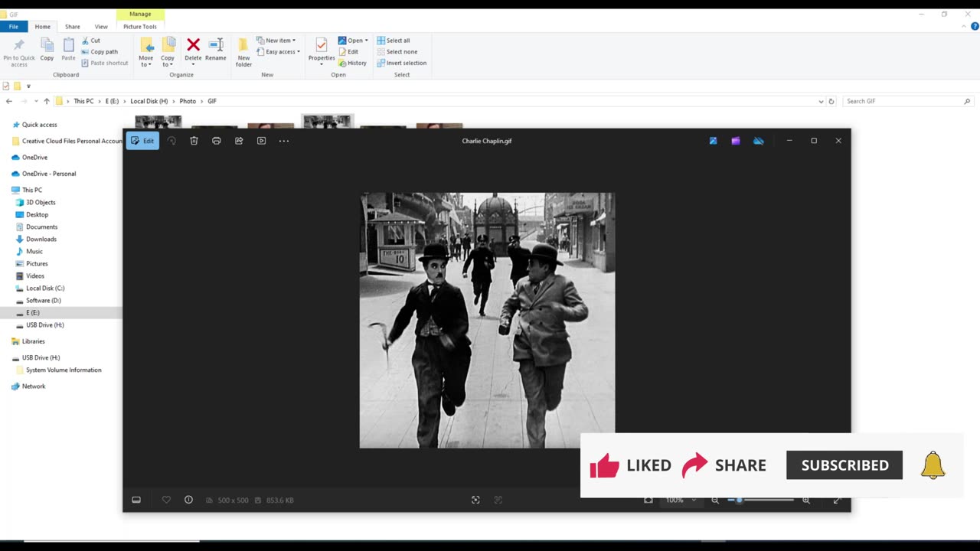Click the zoom in magnifier in Photos
This screenshot has height=551, width=980.
point(806,500)
